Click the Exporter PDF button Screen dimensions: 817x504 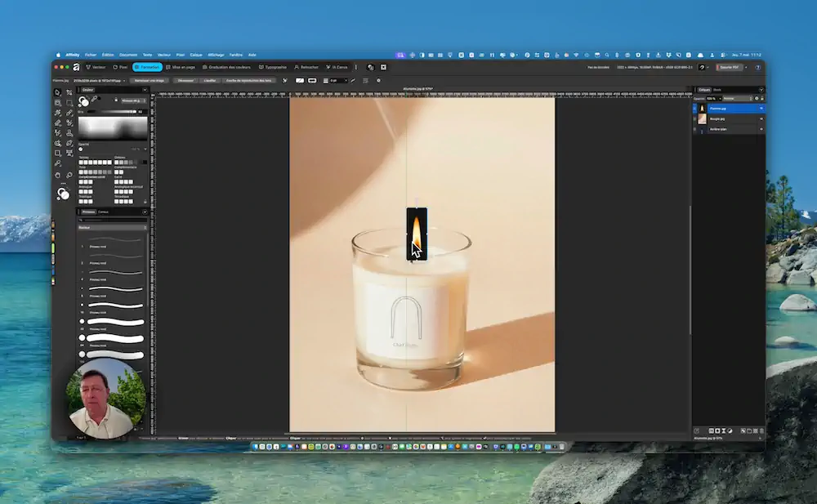pos(730,67)
